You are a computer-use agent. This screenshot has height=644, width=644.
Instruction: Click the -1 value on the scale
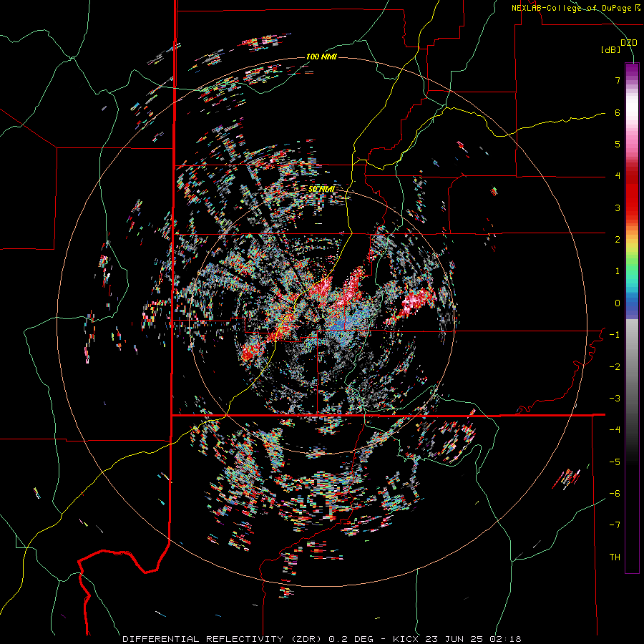point(615,335)
